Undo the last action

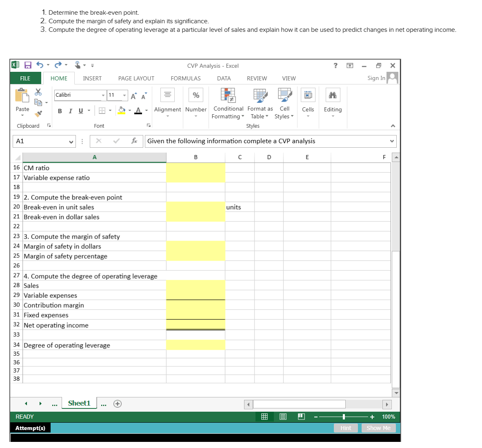click(40, 65)
